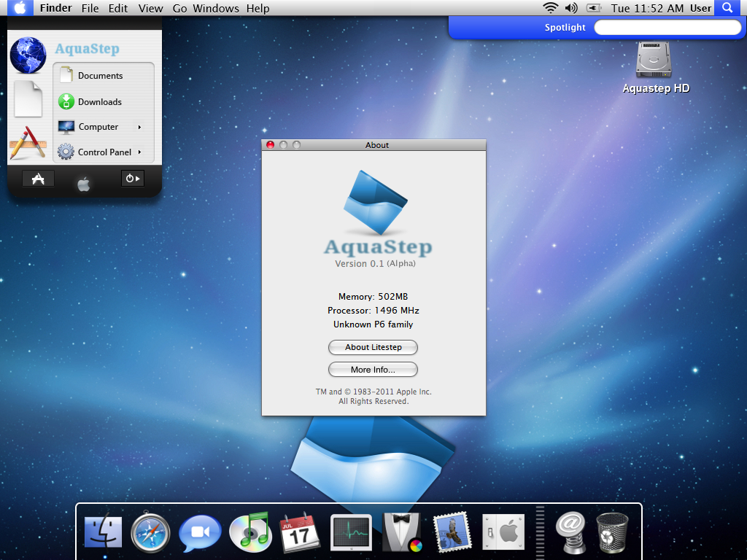Open the Finder menu

(55, 8)
